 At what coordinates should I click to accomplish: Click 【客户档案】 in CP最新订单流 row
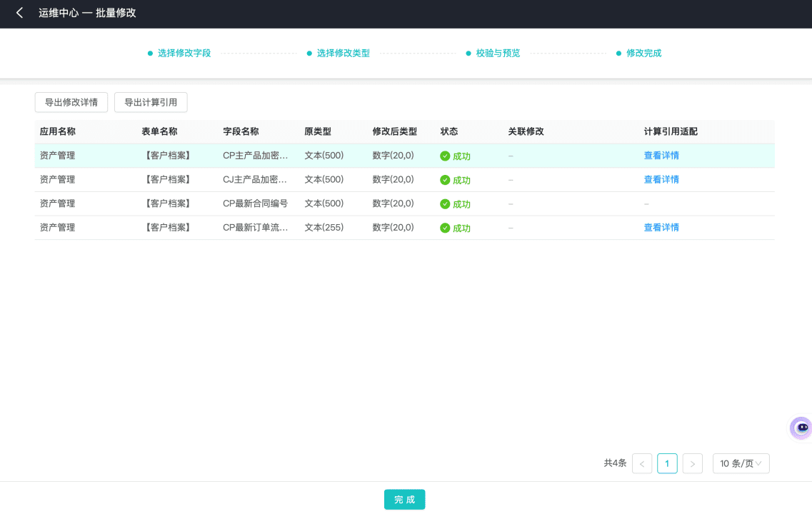[168, 227]
